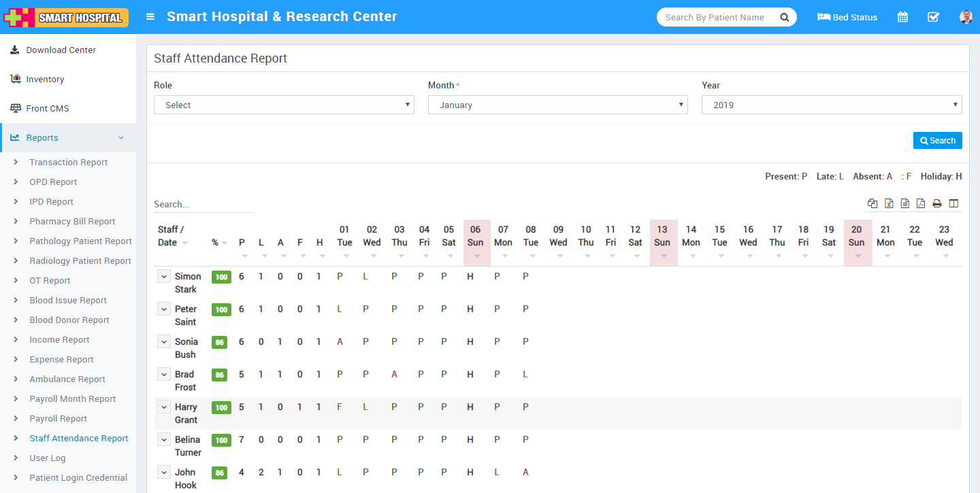Open Bed Status link
The width and height of the screenshot is (980, 493).
point(847,17)
